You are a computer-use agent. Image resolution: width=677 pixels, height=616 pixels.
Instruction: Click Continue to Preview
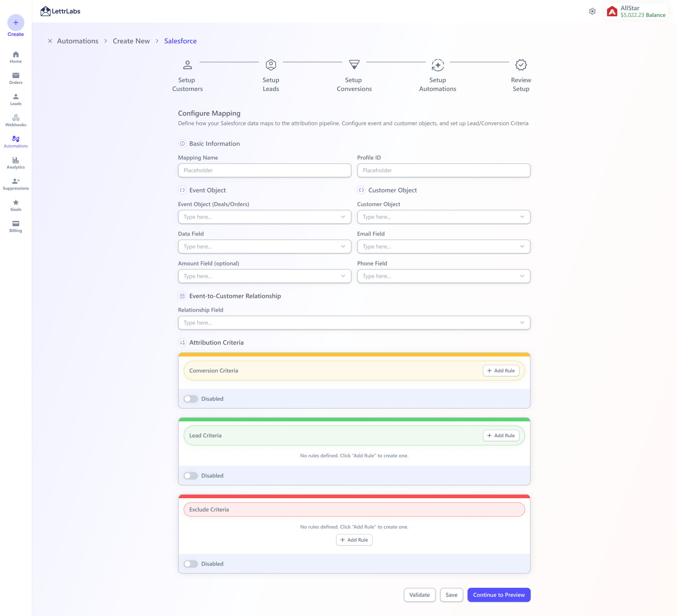tap(499, 595)
